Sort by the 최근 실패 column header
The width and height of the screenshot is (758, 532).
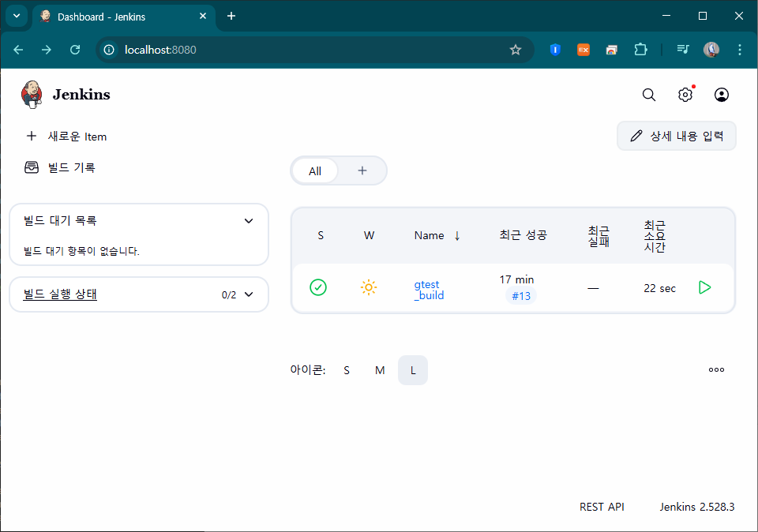tap(599, 236)
